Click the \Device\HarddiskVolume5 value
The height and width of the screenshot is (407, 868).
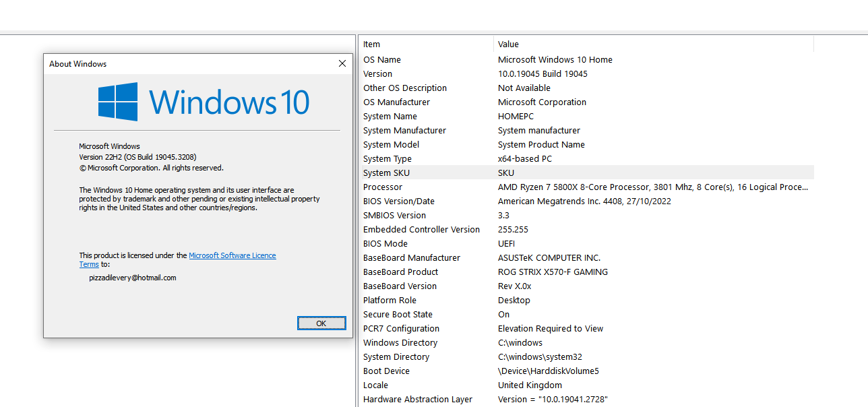549,371
